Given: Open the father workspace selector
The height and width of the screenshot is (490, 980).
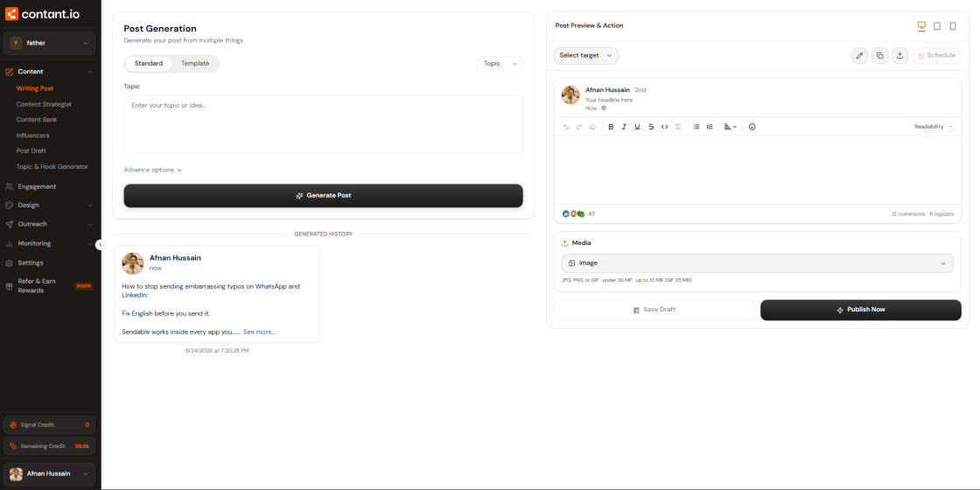Looking at the screenshot, I should click(x=49, y=43).
